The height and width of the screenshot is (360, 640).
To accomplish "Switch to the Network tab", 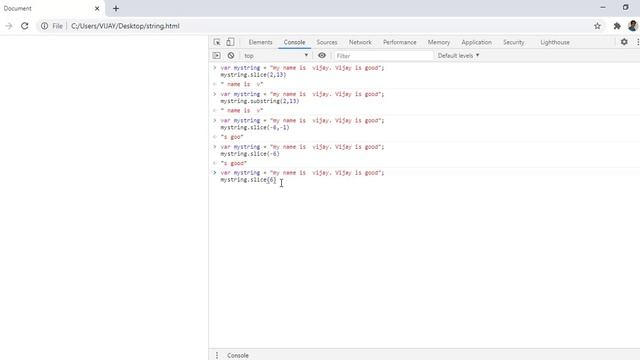I will [x=360, y=42].
